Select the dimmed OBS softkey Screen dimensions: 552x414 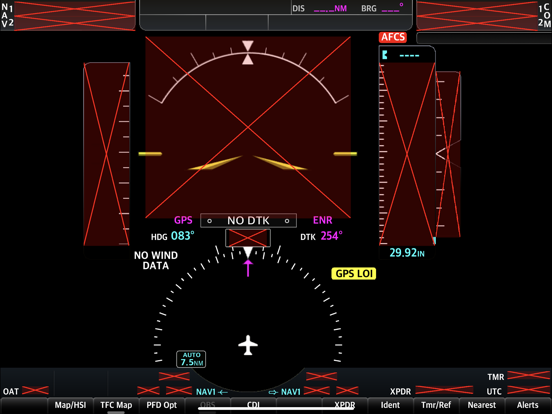207,405
